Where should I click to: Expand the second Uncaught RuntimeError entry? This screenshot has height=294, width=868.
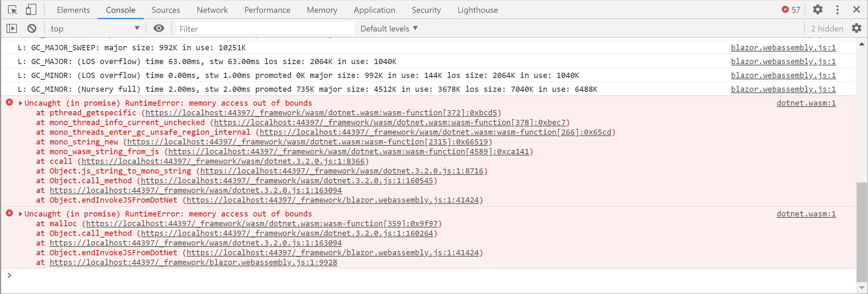21,214
